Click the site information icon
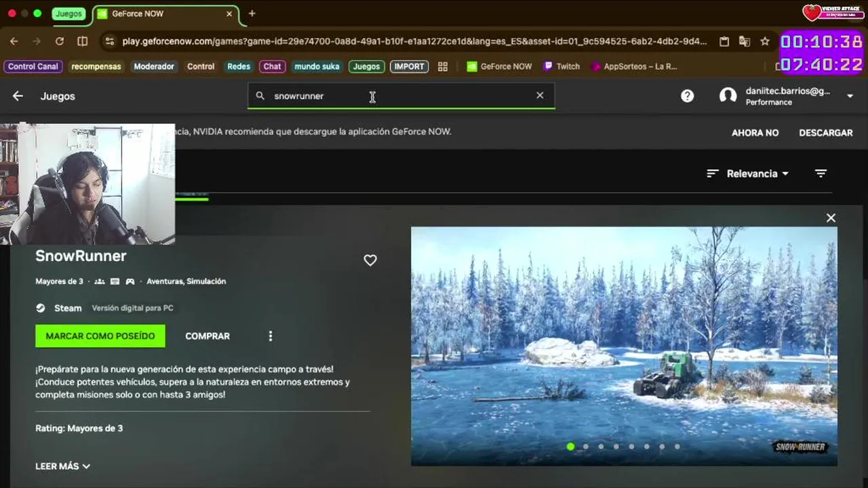868x488 pixels. point(109,41)
